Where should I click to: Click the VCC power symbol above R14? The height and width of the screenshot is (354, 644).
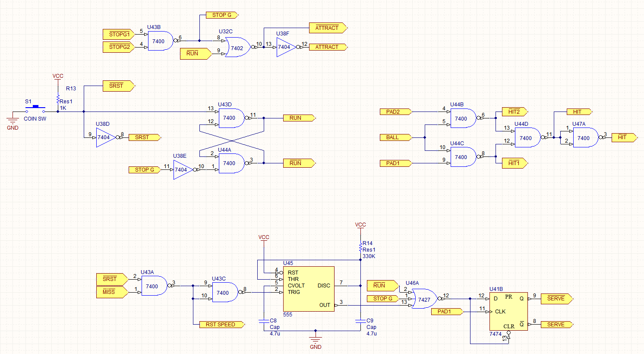point(360,225)
